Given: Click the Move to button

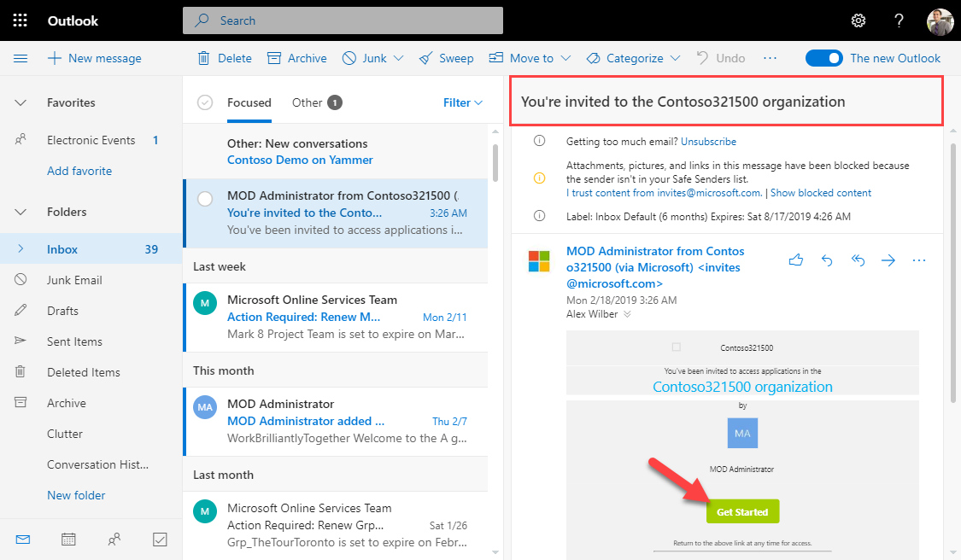Looking at the screenshot, I should click(521, 58).
